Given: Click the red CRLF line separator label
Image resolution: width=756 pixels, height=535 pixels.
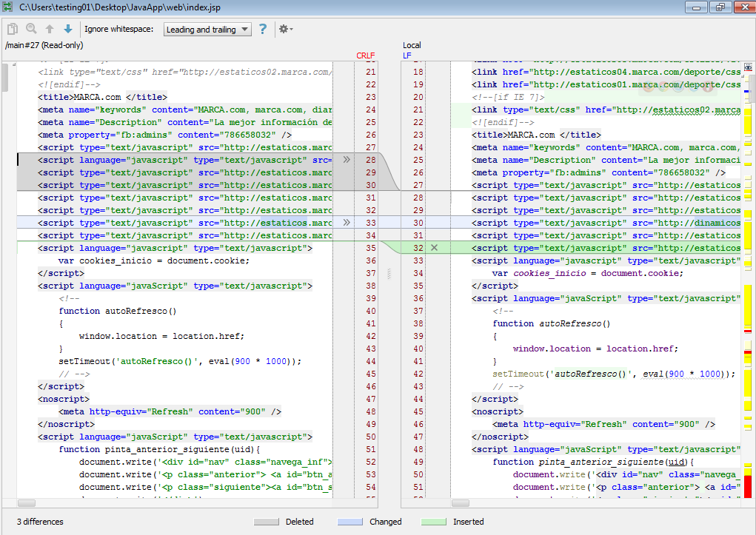Looking at the screenshot, I should [366, 55].
